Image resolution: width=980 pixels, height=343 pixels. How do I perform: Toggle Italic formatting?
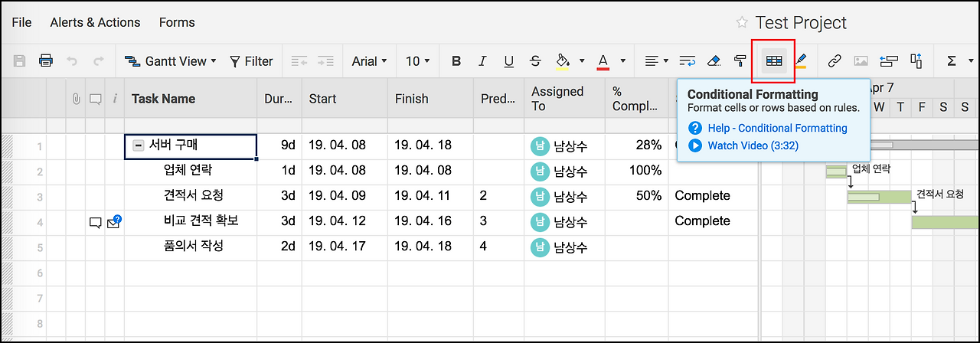tap(482, 61)
